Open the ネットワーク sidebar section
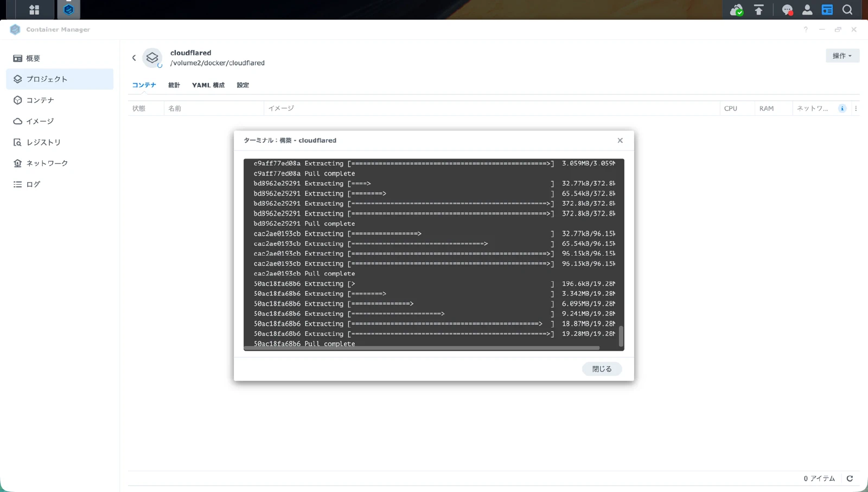 (46, 163)
